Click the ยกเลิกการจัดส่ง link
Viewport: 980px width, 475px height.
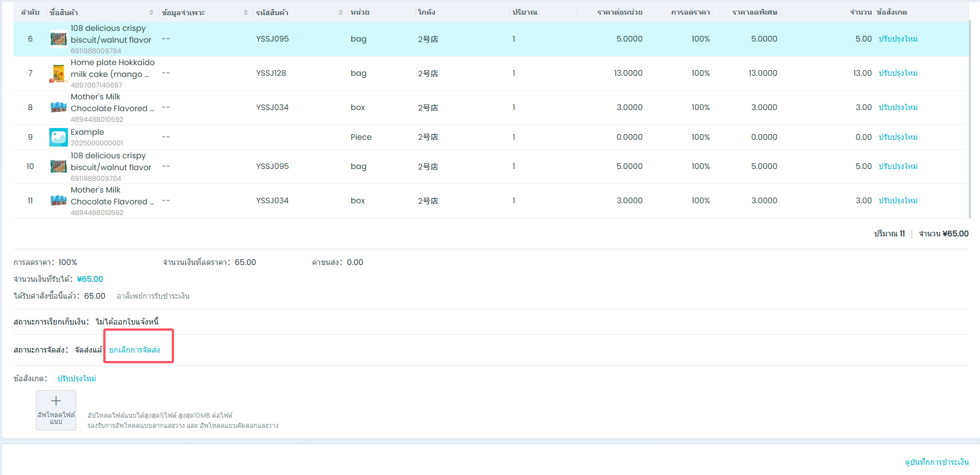pyautogui.click(x=135, y=350)
